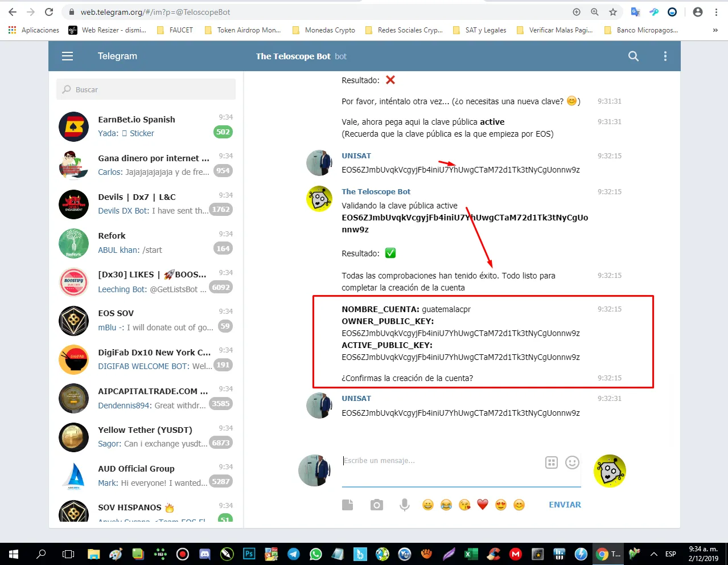Open the Telegram hamburger menu
This screenshot has height=565, width=728.
[67, 56]
